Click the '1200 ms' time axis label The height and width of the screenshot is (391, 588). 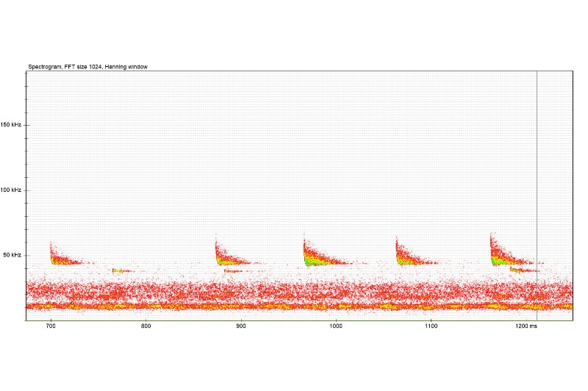(526, 326)
